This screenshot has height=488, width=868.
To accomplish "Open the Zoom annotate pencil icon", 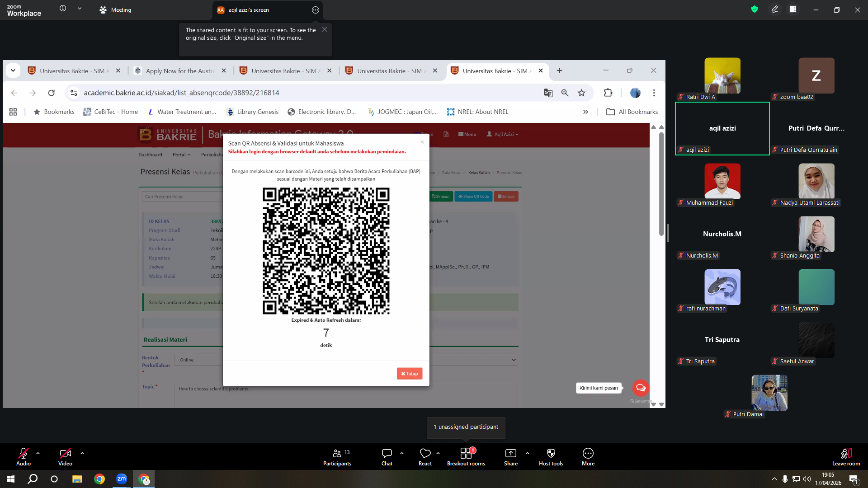I will [x=775, y=9].
